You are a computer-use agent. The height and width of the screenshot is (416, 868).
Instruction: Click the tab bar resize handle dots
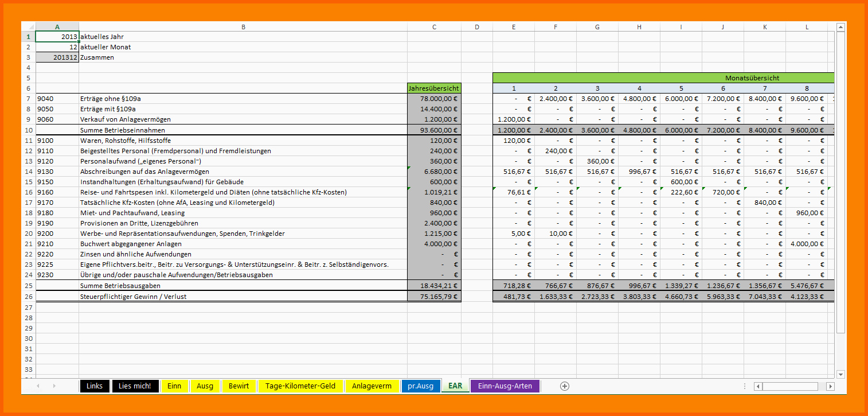coord(745,386)
